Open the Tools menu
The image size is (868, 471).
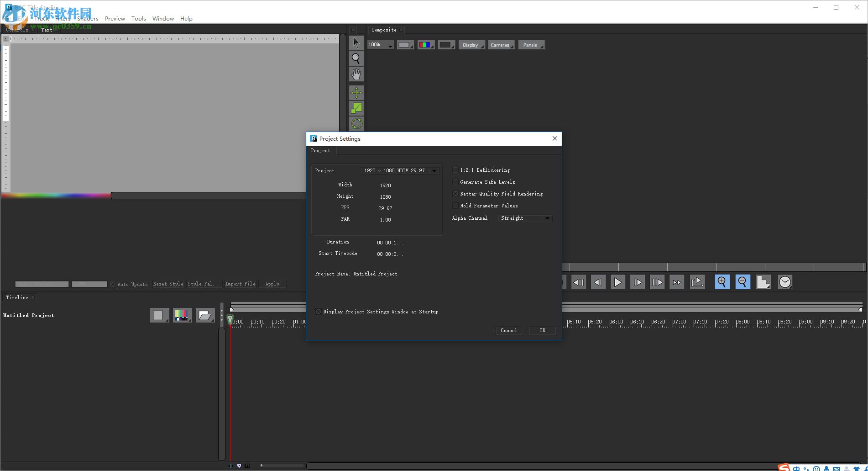[138, 19]
